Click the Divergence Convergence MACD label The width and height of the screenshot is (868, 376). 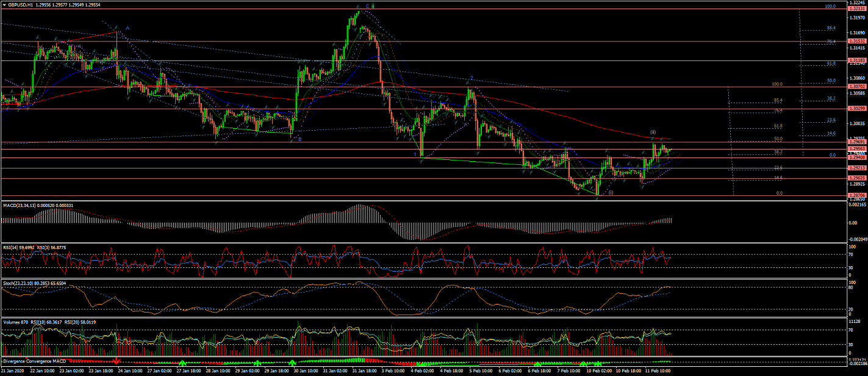(34, 361)
